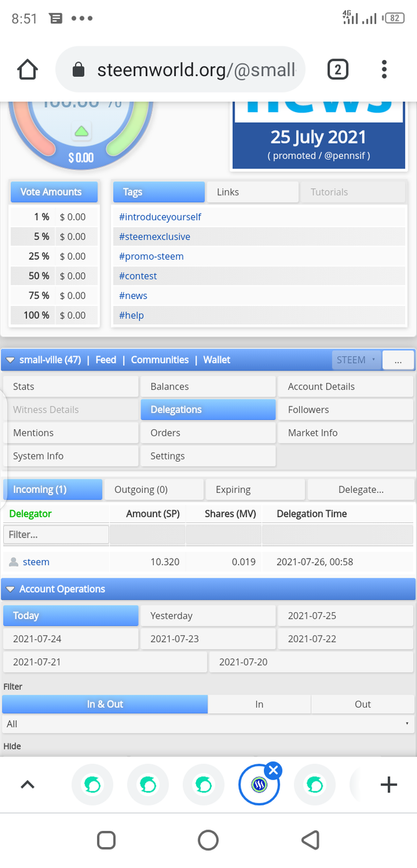Open the Stats section
Screen dimensions: 417x868
pyautogui.click(x=70, y=386)
